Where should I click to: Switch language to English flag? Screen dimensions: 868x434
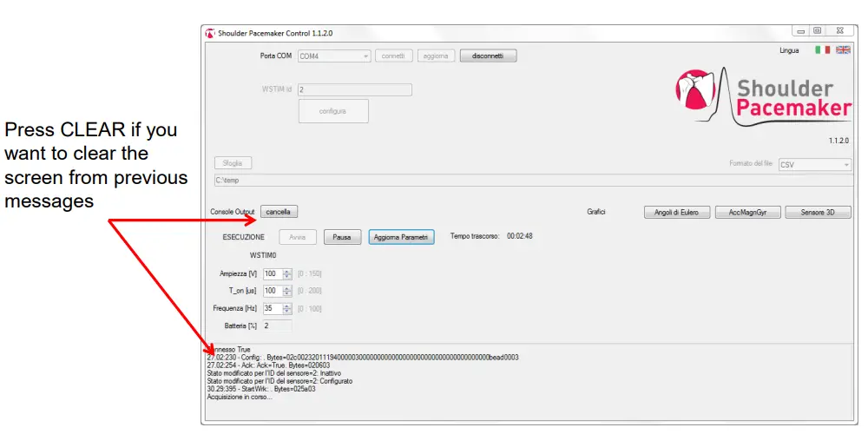click(x=843, y=49)
